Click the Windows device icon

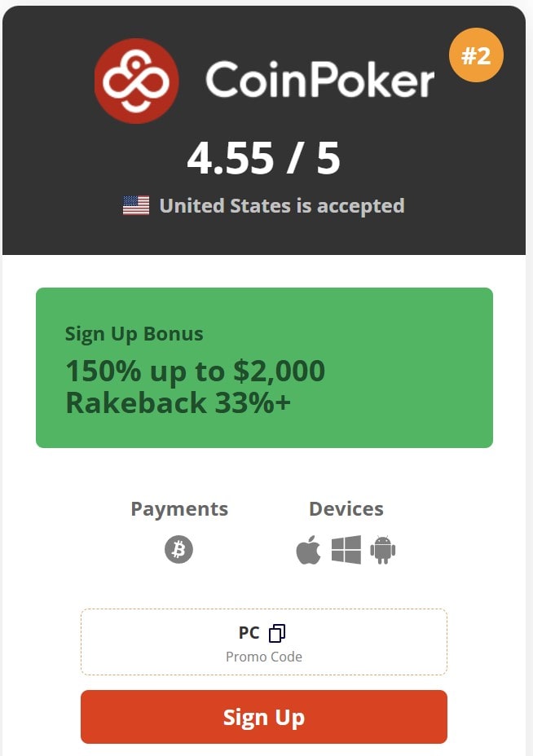tap(346, 551)
